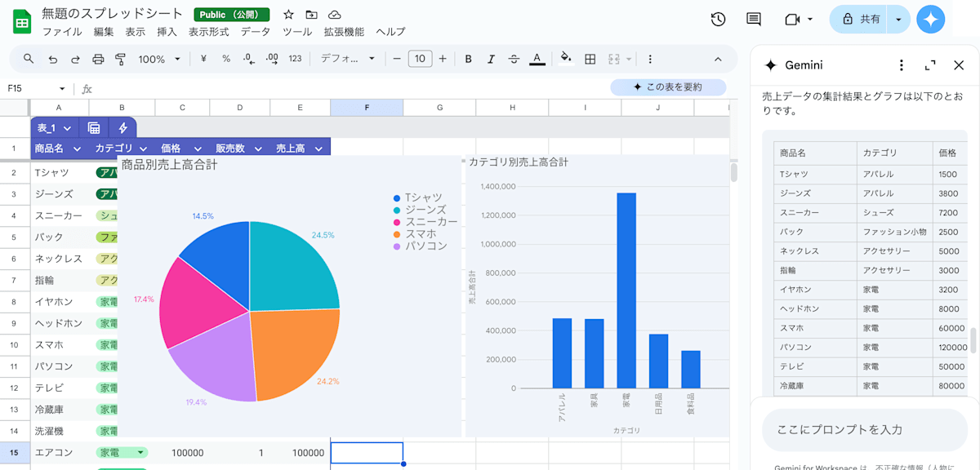Star this spreadsheet
The image size is (980, 470).
click(x=288, y=15)
